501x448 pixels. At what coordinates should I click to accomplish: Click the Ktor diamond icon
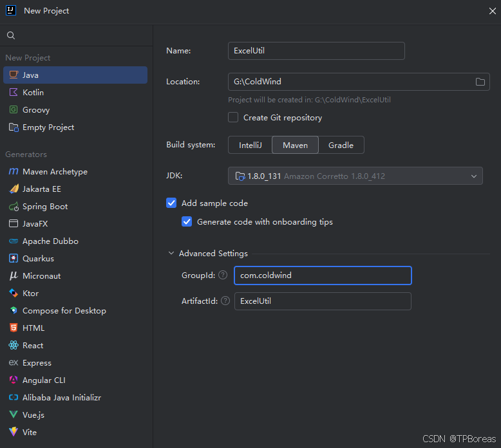pos(14,293)
